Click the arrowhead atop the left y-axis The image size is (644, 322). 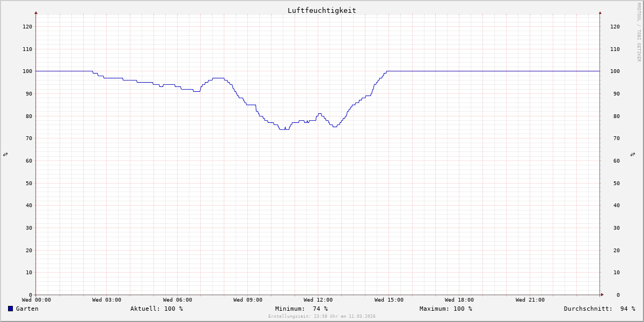pyautogui.click(x=36, y=12)
